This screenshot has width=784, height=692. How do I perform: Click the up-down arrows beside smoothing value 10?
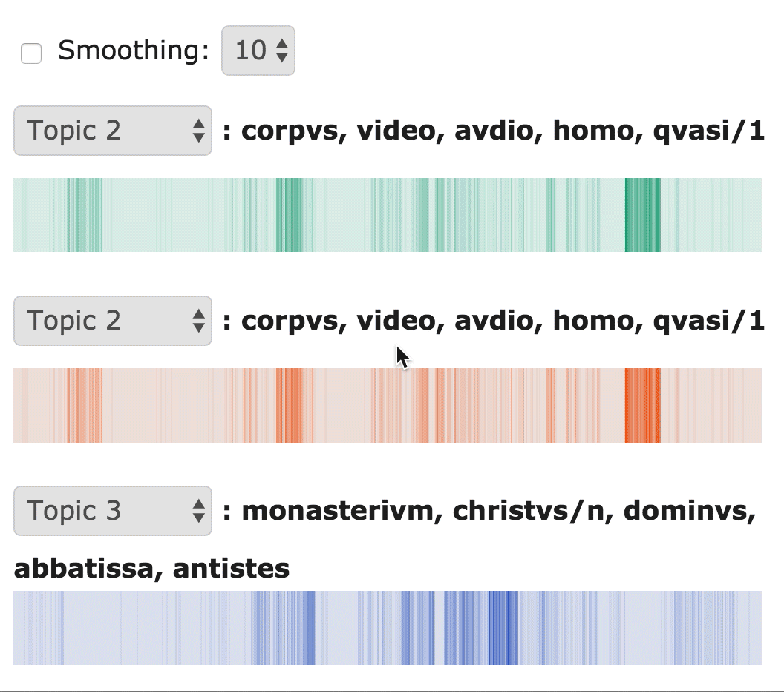[282, 50]
